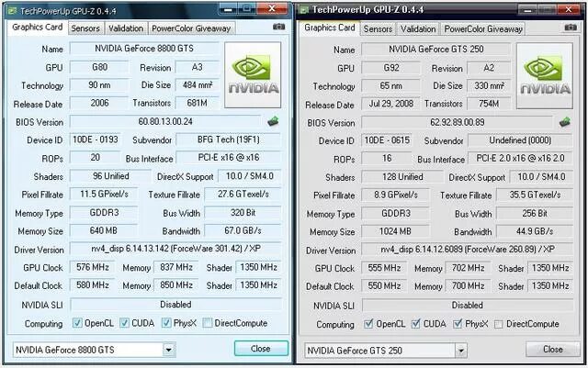Viewport: 588px width, 368px height.
Task: Click the Device ID value 10DE - 0615
Action: point(387,140)
